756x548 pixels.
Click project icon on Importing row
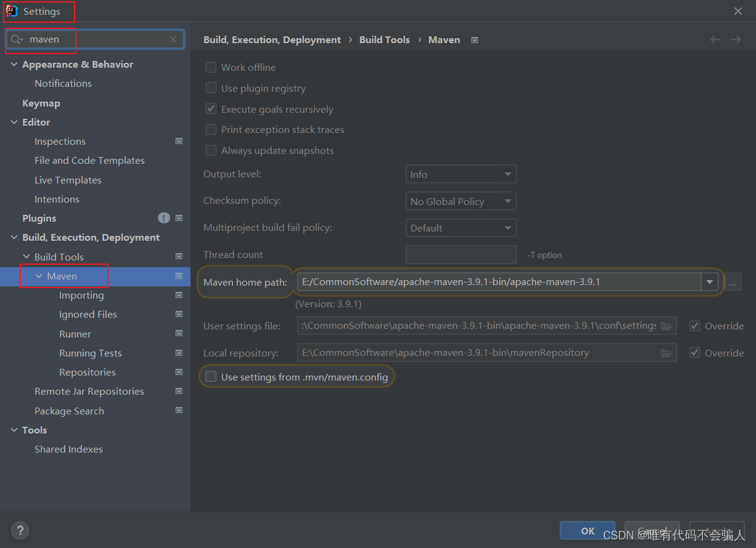pyautogui.click(x=179, y=295)
